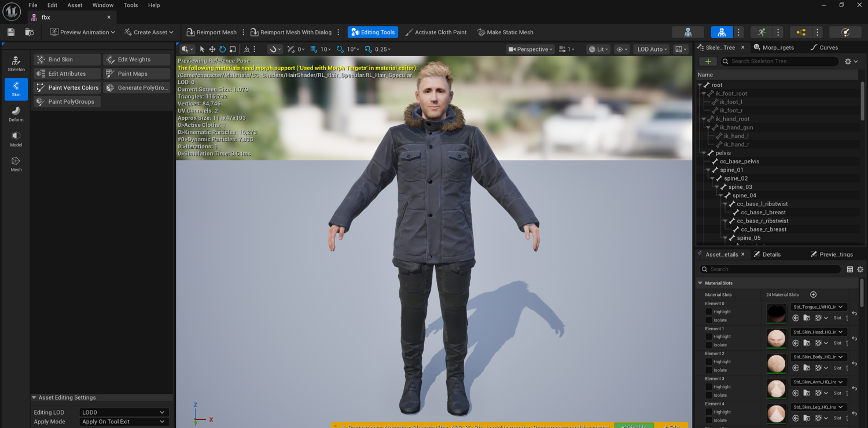Open Skeleton Tree options gear menu
This screenshot has height=428, width=868.
point(851,61)
